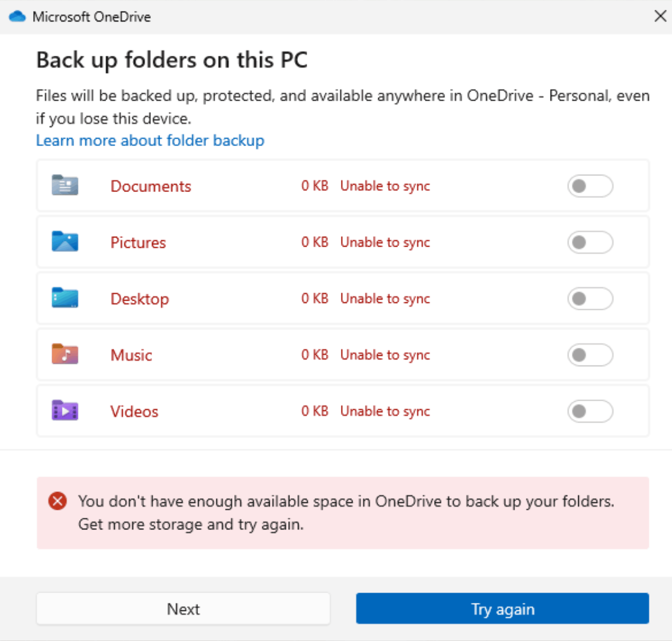Switch on Videos folder backup
The height and width of the screenshot is (641, 672).
coord(589,411)
